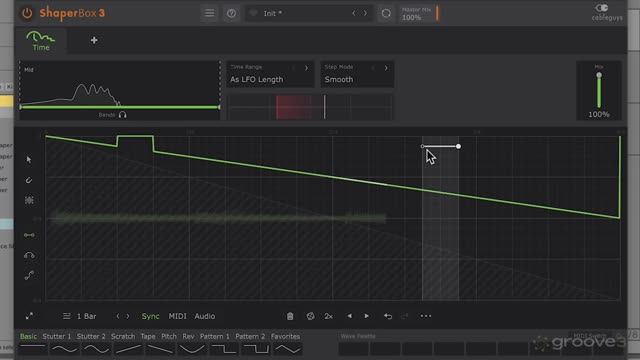
Task: Choose the flat line wave preset
Action: tap(33, 349)
